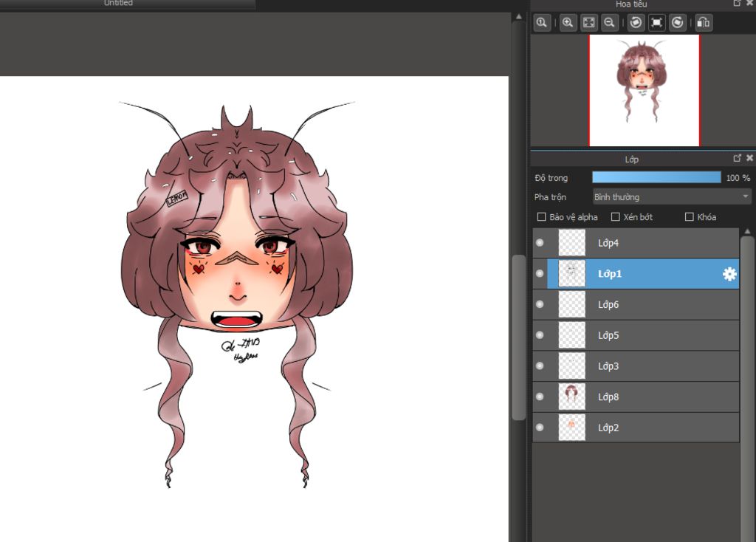Zoom in using the navigator magnifier plus
This screenshot has width=756, height=542.
coord(568,23)
